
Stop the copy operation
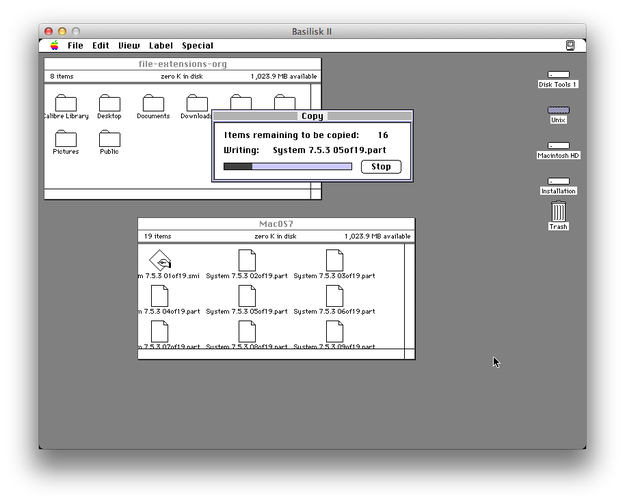381,167
